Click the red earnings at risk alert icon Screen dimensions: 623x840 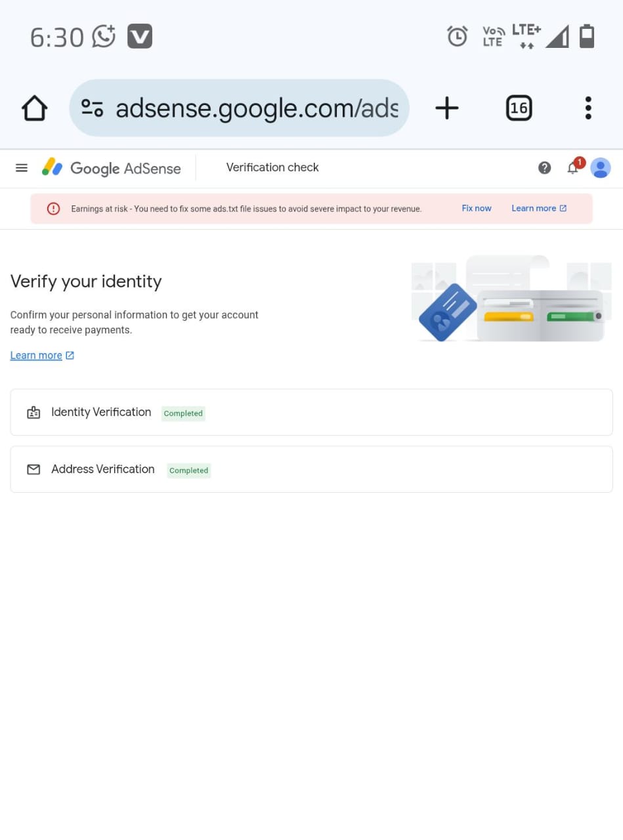click(53, 208)
